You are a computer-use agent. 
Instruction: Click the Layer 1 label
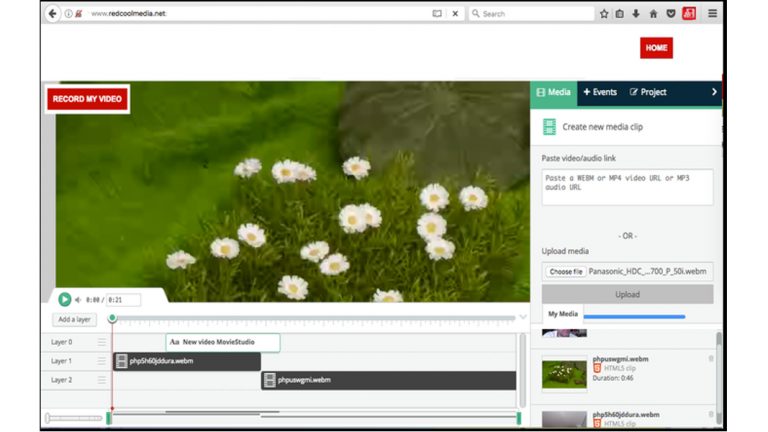(62, 361)
